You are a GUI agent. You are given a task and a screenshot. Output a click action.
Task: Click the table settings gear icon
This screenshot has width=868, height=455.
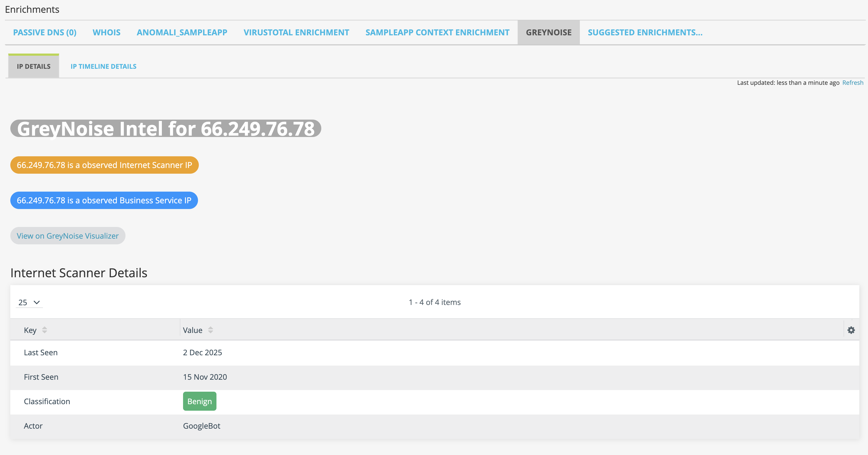pyautogui.click(x=851, y=330)
